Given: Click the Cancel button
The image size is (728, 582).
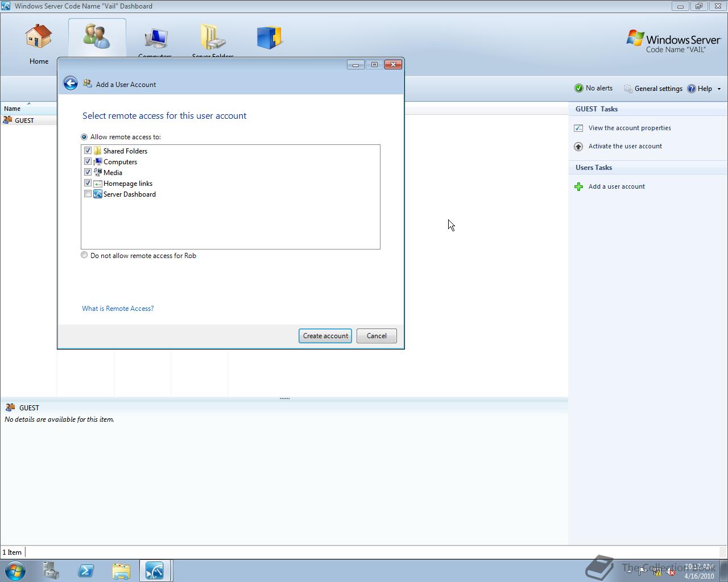Looking at the screenshot, I should coord(377,336).
